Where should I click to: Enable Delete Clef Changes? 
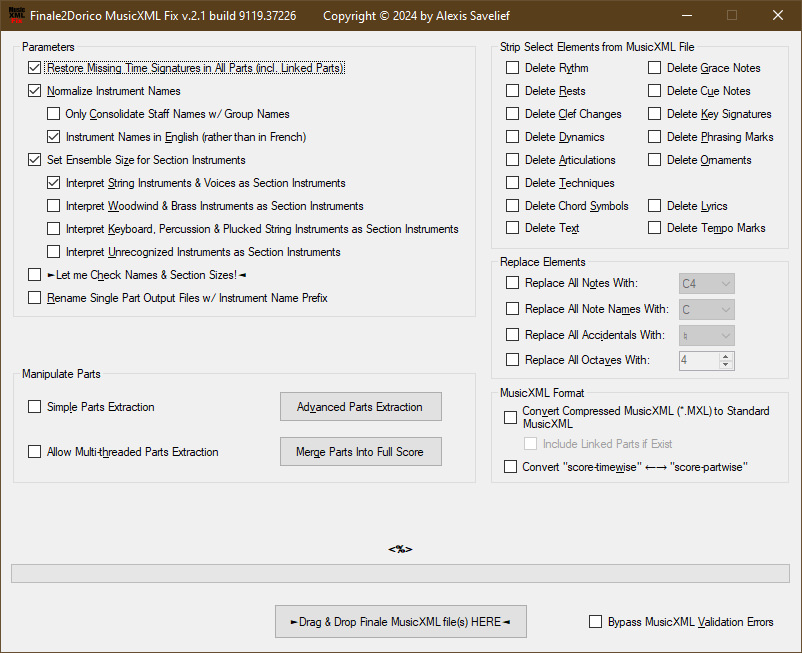click(512, 114)
